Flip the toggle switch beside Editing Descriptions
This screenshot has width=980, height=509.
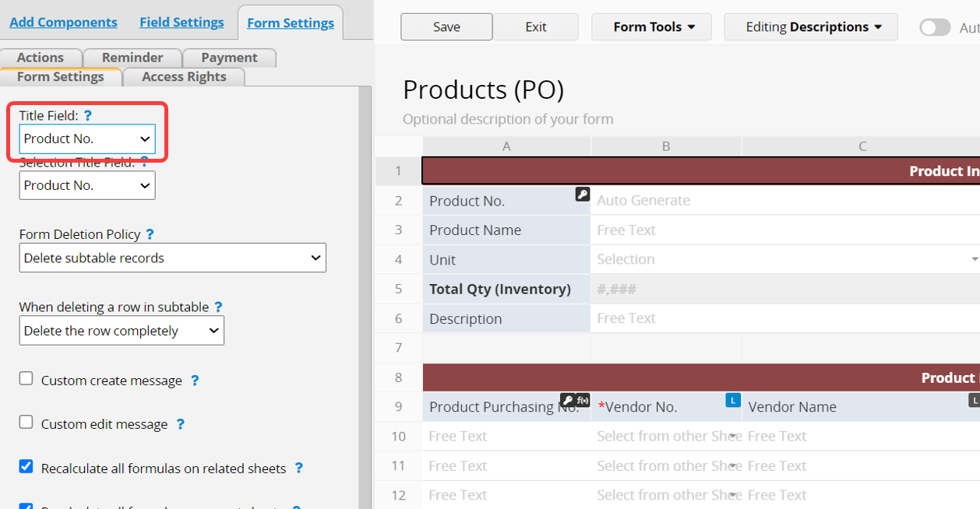935,27
